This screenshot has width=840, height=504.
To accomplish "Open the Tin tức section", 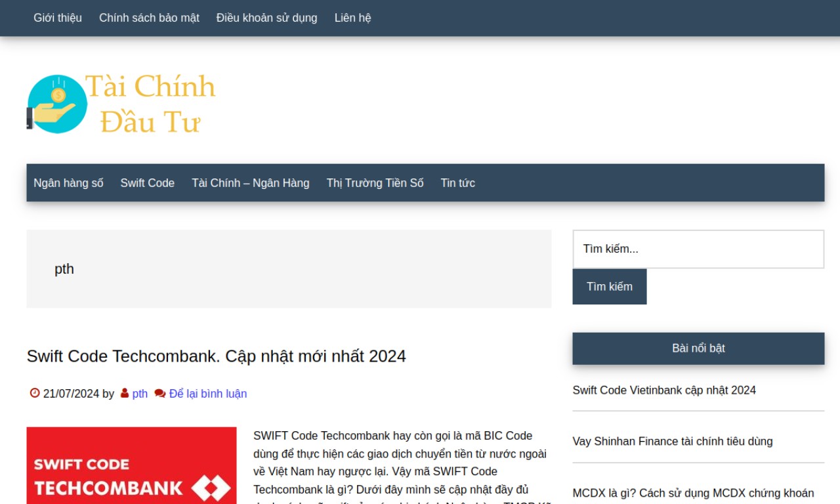I will click(x=458, y=183).
